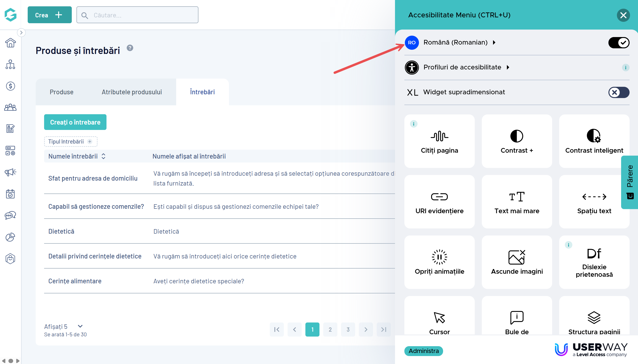Image resolution: width=638 pixels, height=364 pixels.
Task: Enable the Widget supradimensionat toggle
Action: (x=619, y=92)
